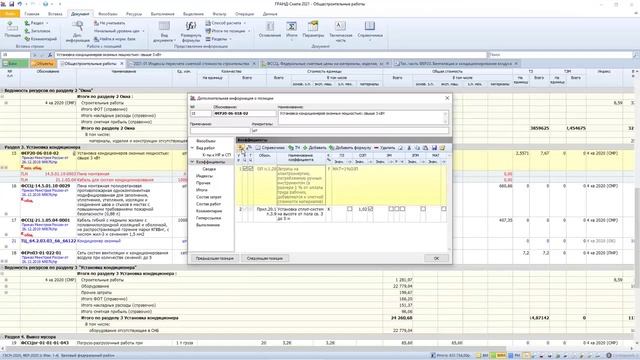Open Способ расчета dropdown
The image size is (640, 360).
(226, 23)
